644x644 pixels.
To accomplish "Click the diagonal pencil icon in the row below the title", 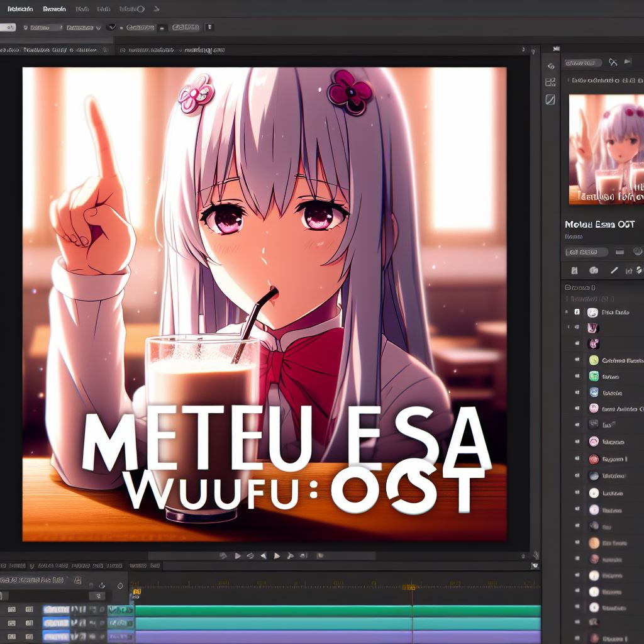I will (614, 270).
